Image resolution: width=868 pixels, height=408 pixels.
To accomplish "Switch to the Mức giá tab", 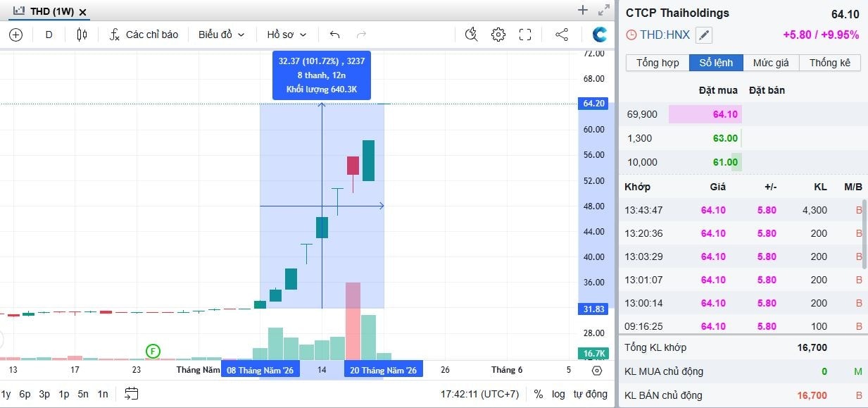I will coord(771,63).
